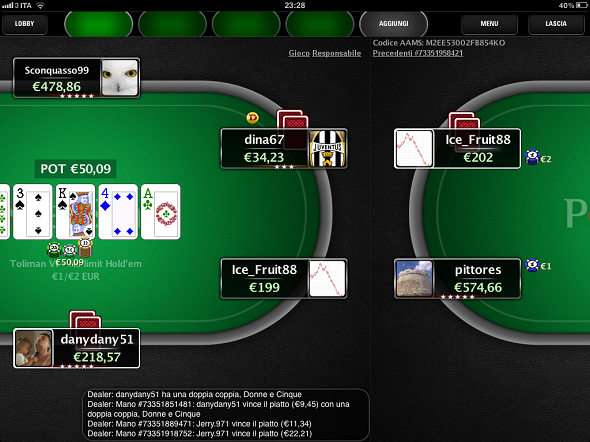Screen dimensions: 590x442
Task: Tap the blue €2 blind chip
Action: click(x=532, y=157)
